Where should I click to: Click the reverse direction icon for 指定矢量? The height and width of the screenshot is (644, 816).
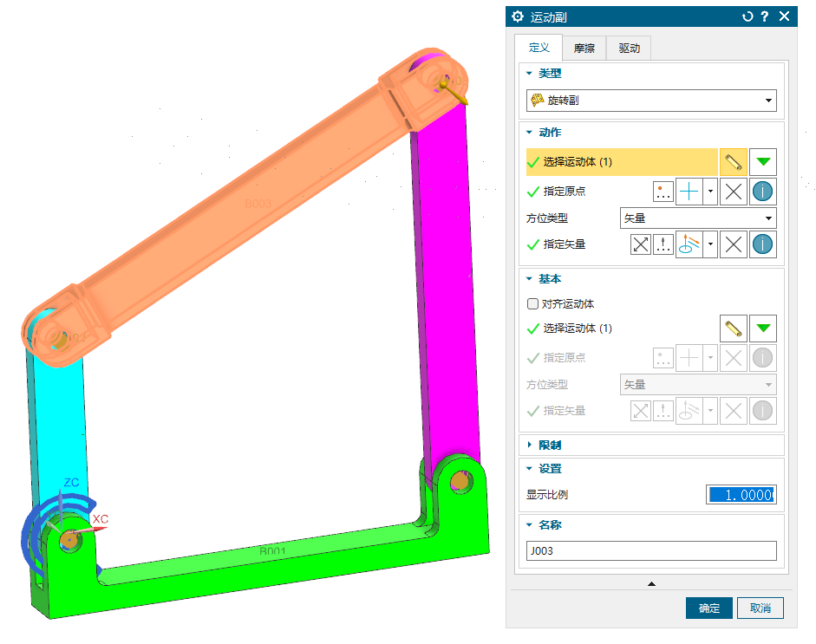point(641,244)
